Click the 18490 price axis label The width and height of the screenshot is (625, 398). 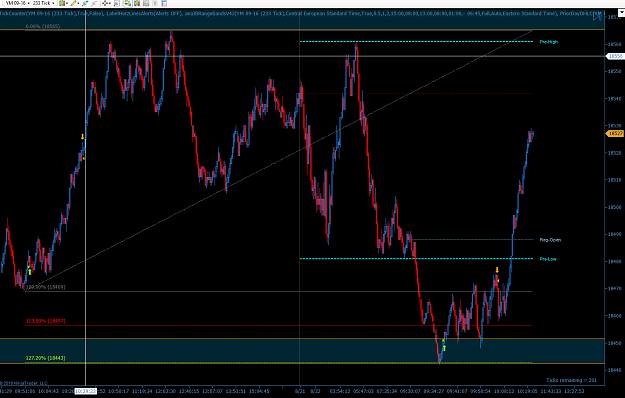[x=614, y=234]
